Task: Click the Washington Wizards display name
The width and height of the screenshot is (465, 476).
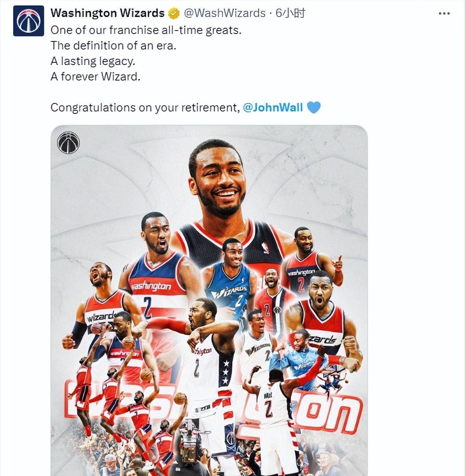Action: tap(108, 13)
